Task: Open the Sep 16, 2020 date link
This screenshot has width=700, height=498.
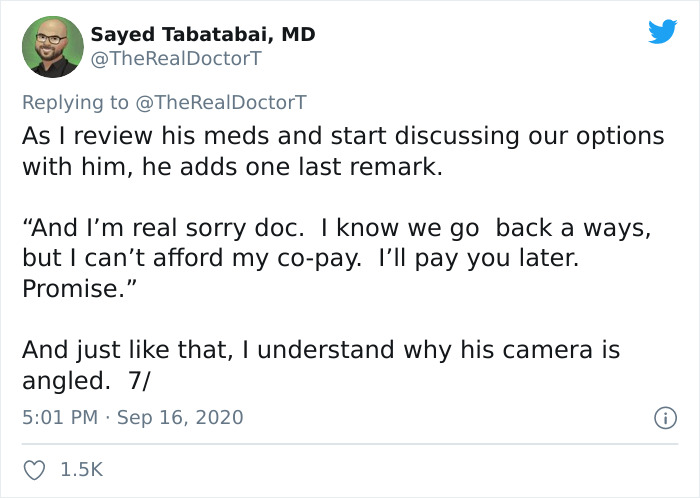Action: [x=180, y=417]
